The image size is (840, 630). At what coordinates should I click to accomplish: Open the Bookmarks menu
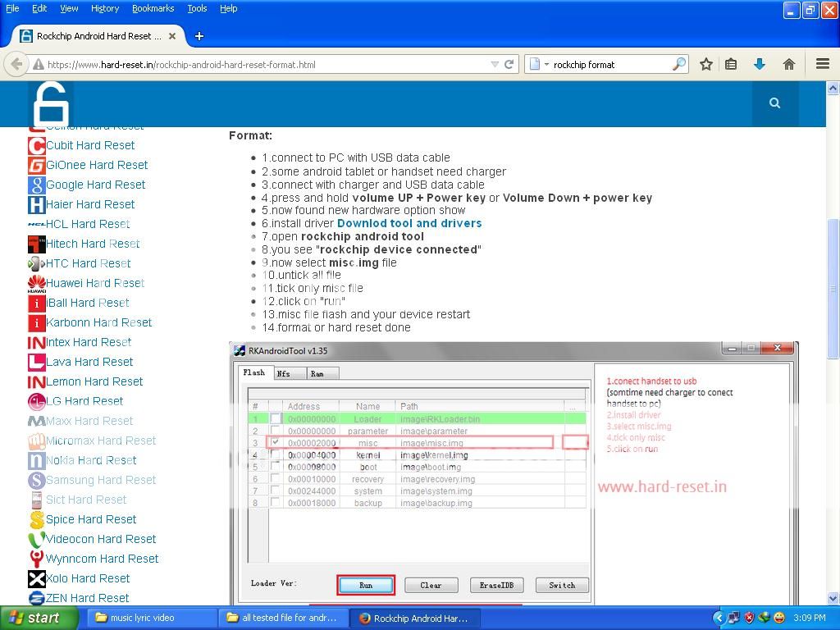pyautogui.click(x=153, y=8)
